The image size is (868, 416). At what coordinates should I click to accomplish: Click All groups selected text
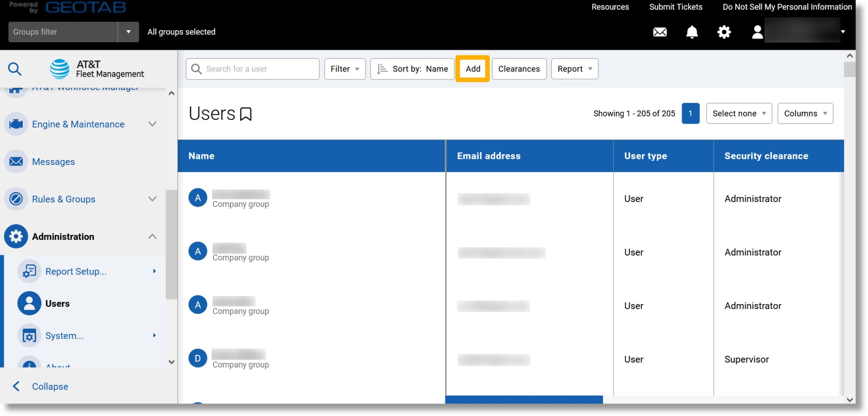click(x=181, y=32)
